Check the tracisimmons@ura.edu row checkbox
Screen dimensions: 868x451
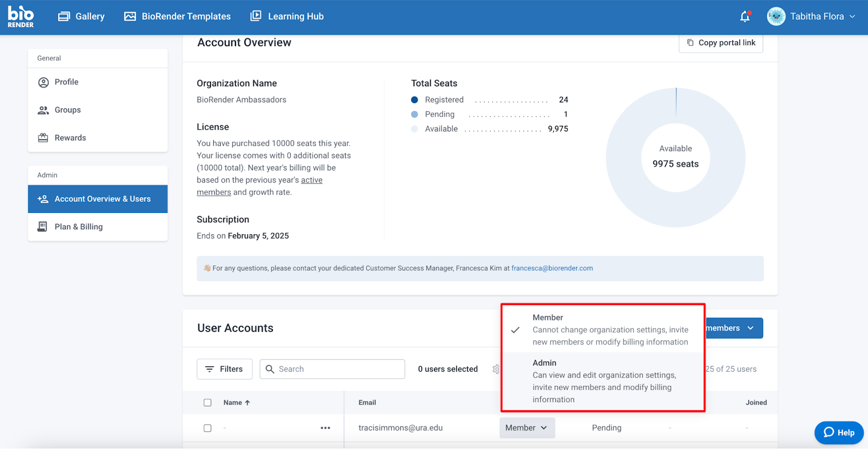207,428
